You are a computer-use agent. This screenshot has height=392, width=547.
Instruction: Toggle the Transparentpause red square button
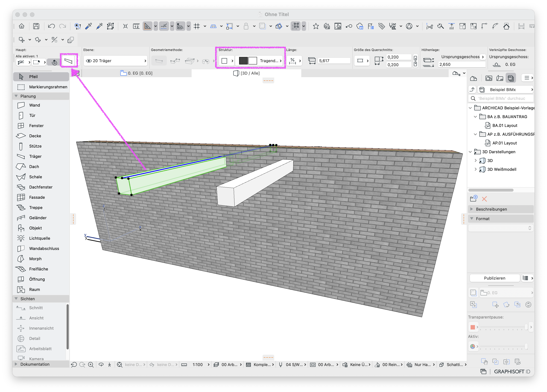tap(473, 327)
